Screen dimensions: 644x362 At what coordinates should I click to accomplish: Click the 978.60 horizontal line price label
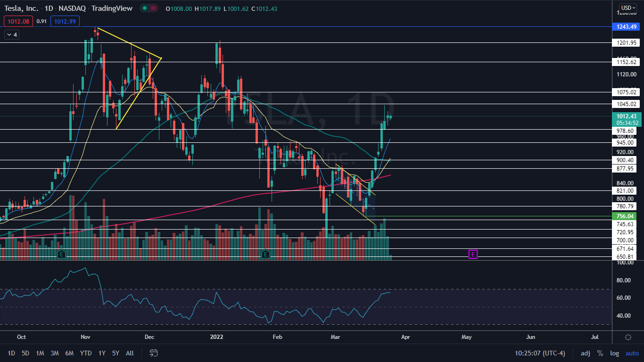coord(625,131)
